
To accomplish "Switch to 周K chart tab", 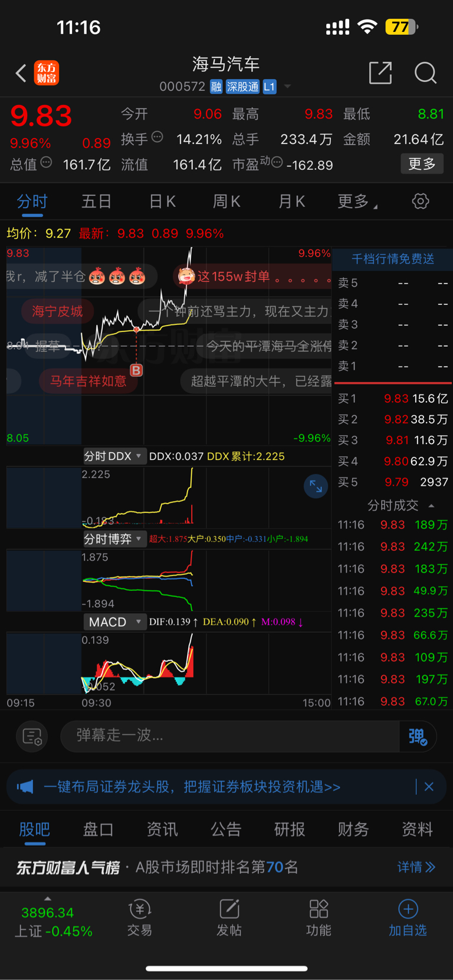I will (226, 202).
